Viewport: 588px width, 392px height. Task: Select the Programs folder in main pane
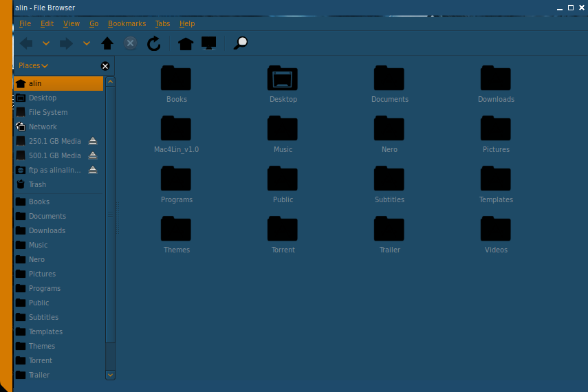pyautogui.click(x=176, y=179)
